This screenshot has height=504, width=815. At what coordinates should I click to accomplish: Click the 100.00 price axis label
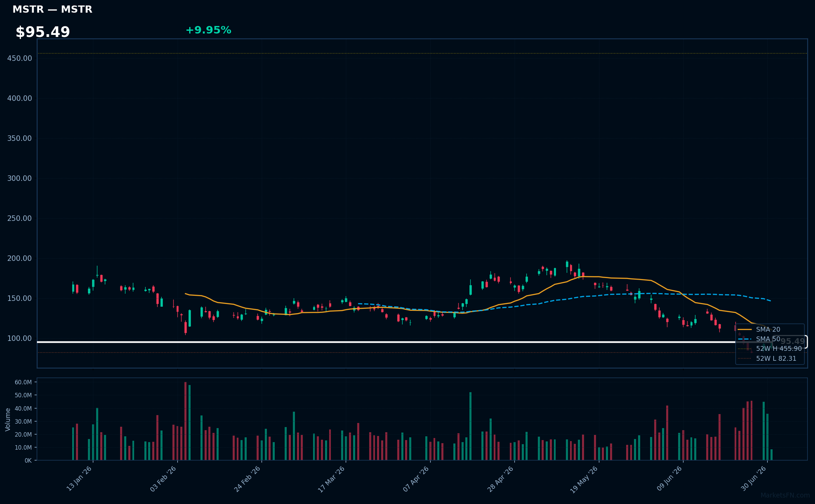click(x=20, y=339)
